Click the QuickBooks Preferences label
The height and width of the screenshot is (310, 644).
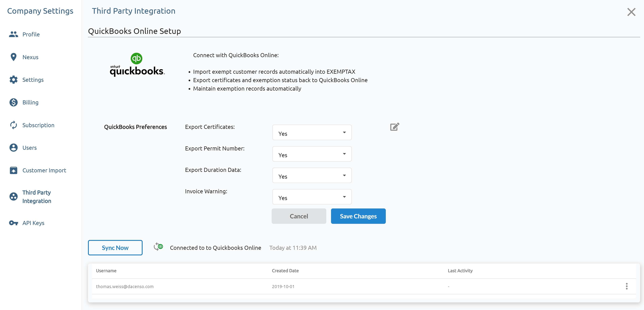coord(135,127)
